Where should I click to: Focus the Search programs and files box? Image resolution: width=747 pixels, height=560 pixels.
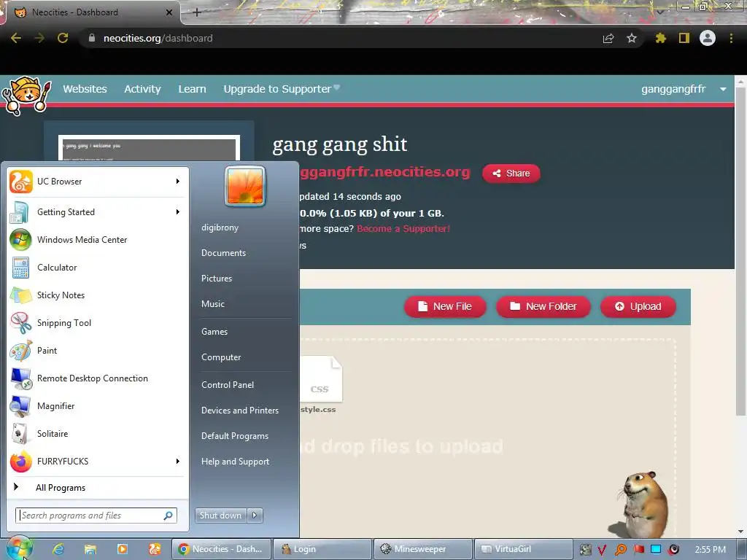96,516
